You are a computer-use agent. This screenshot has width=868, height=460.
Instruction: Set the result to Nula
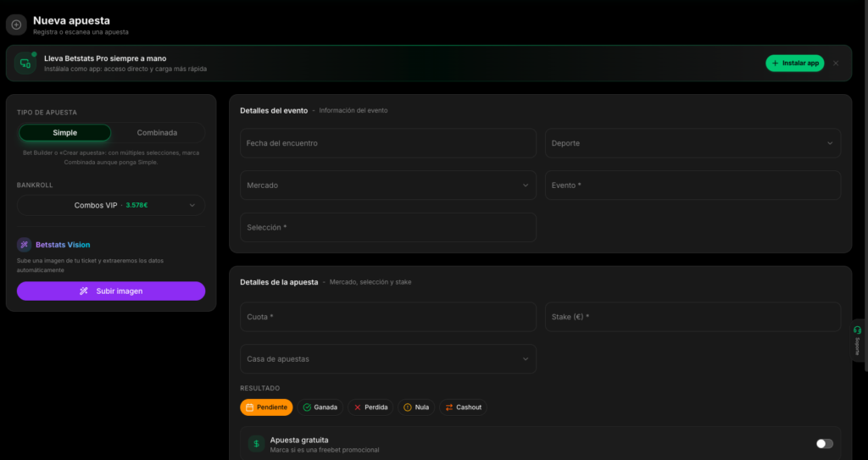point(416,407)
